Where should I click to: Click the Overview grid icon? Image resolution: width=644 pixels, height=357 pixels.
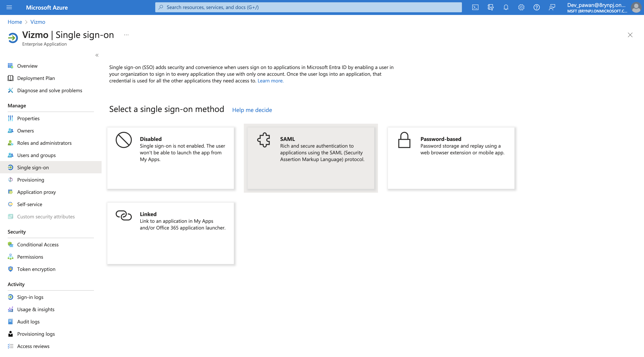[10, 66]
